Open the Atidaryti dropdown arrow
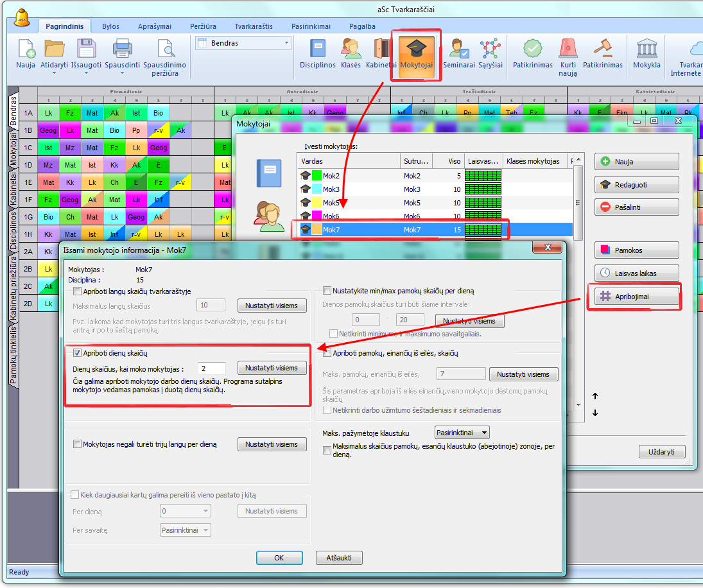703x588 pixels. pos(54,73)
